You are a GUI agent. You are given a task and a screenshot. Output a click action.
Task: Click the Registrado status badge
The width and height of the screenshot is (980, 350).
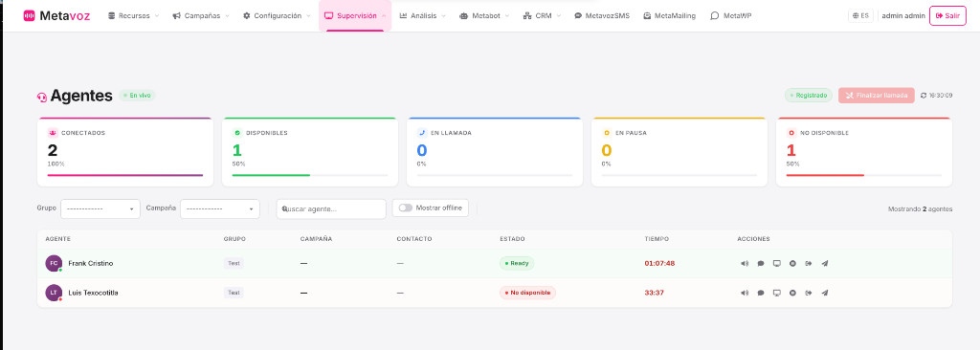click(809, 96)
